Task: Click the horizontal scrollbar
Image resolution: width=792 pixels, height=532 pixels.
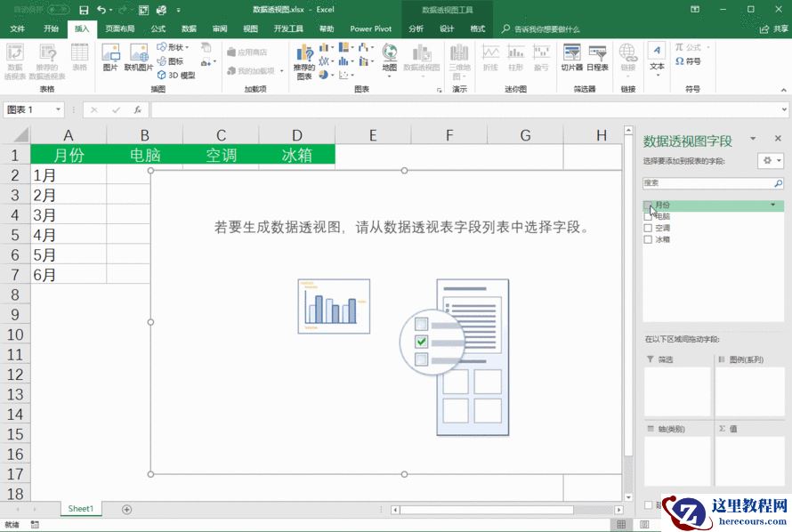Action: [x=487, y=510]
